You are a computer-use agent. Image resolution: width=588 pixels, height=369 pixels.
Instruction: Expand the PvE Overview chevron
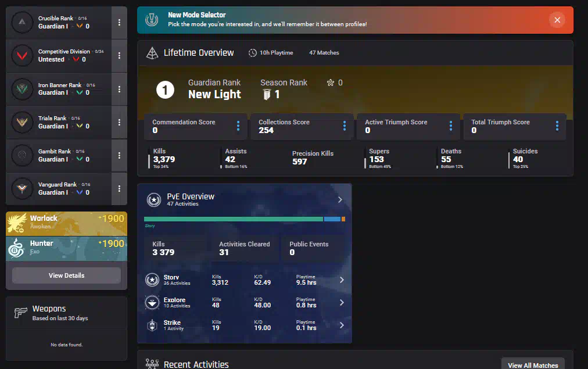pyautogui.click(x=340, y=200)
